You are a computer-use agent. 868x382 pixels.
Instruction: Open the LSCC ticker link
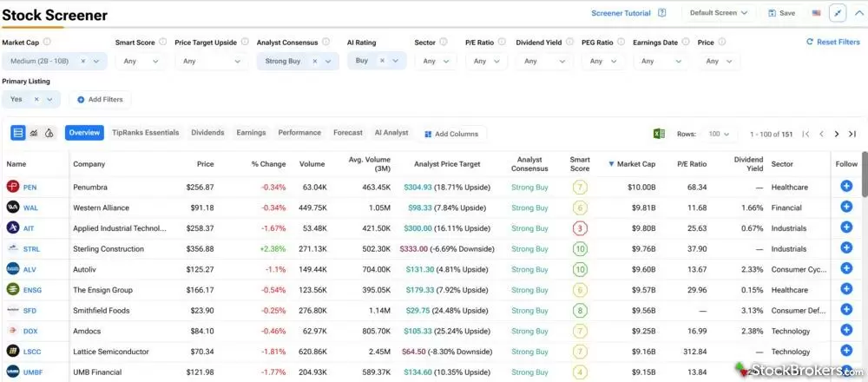click(x=32, y=352)
